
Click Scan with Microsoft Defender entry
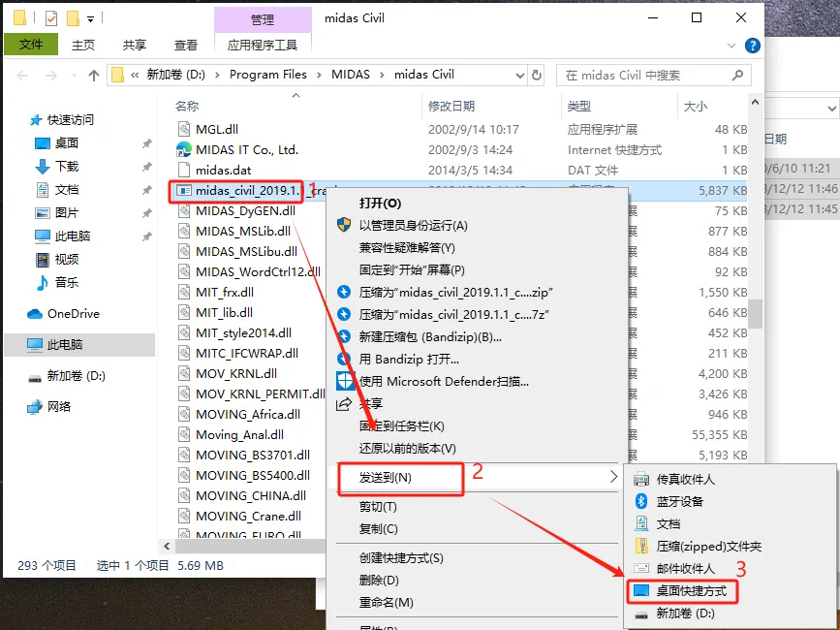444,382
